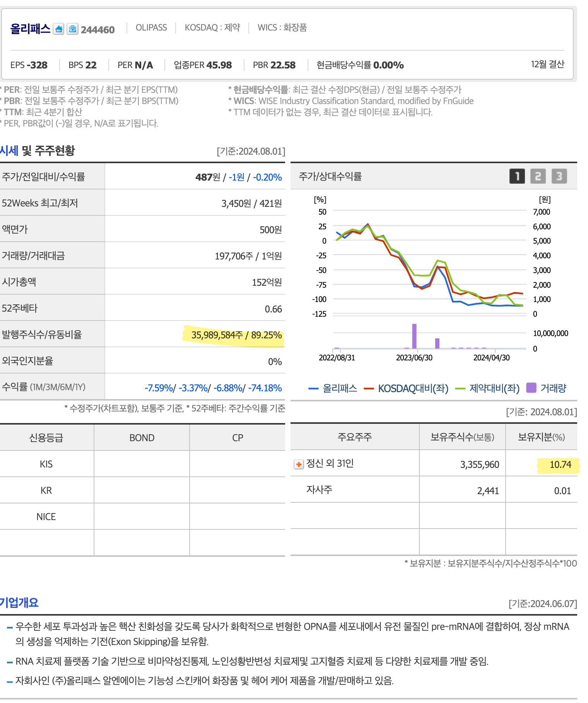Click the 액면가 500원 value
Screen dimensions: 588x703
pyautogui.click(x=270, y=230)
